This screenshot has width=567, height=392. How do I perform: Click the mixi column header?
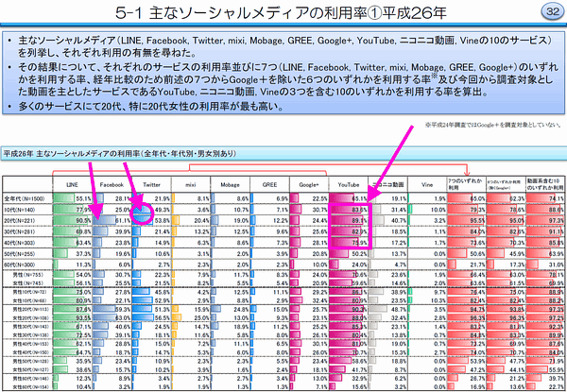(x=191, y=184)
